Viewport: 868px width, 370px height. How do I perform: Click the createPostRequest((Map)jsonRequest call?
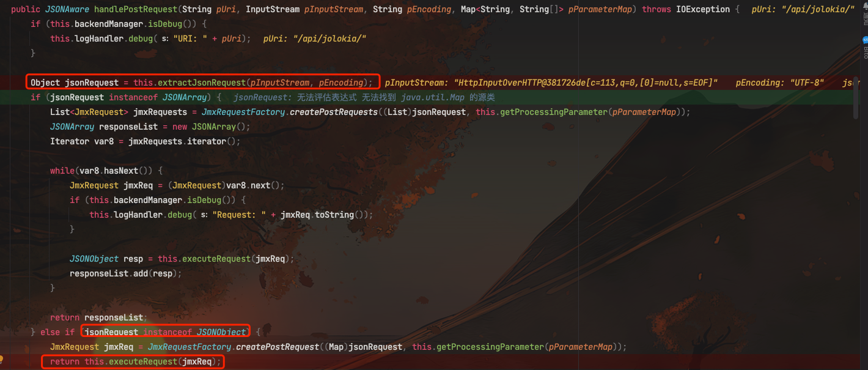(x=319, y=347)
